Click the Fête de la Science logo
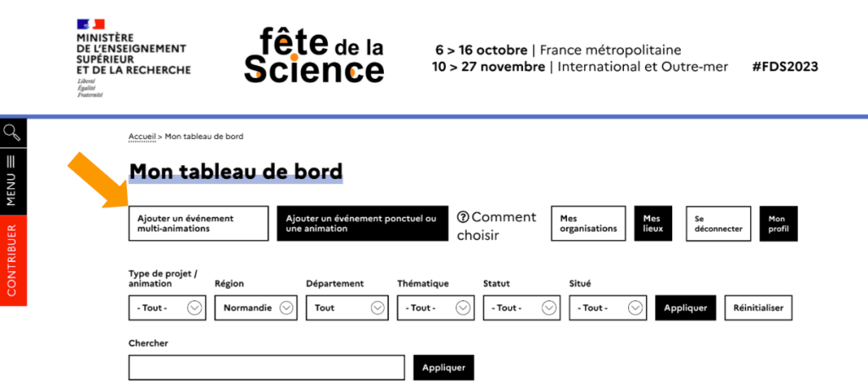Image resolution: width=868 pixels, height=384 pixels. [x=314, y=54]
